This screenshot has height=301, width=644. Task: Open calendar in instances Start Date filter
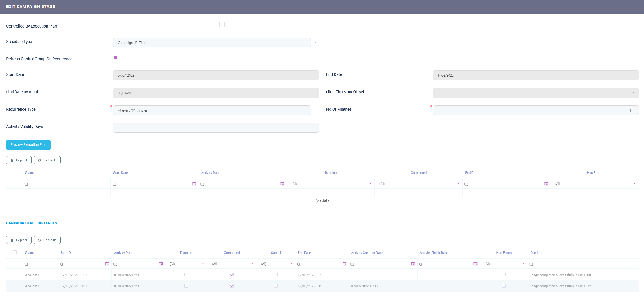point(107,264)
